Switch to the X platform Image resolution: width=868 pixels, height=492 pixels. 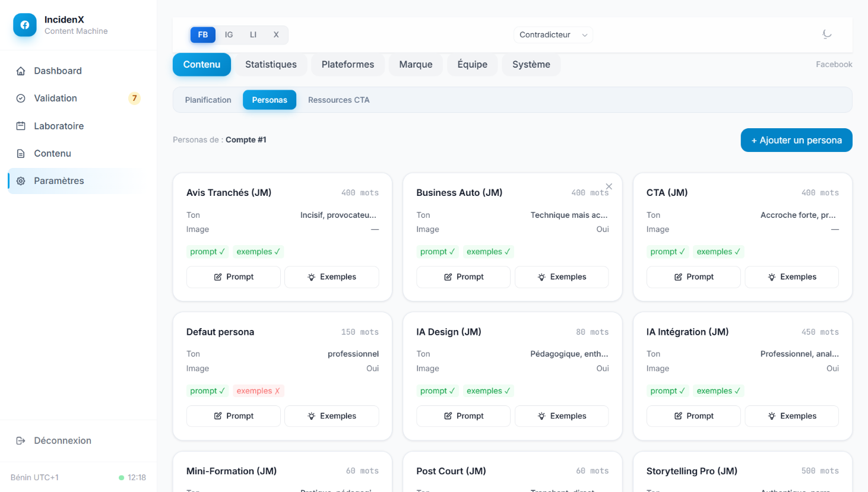276,34
